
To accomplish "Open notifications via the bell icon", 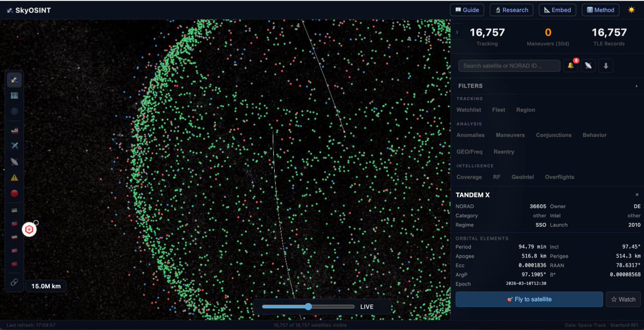I will (570, 65).
